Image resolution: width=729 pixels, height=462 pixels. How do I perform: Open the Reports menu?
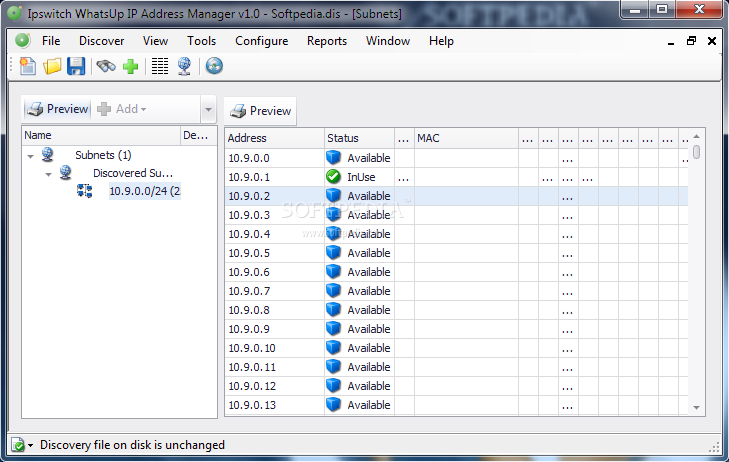[x=327, y=41]
